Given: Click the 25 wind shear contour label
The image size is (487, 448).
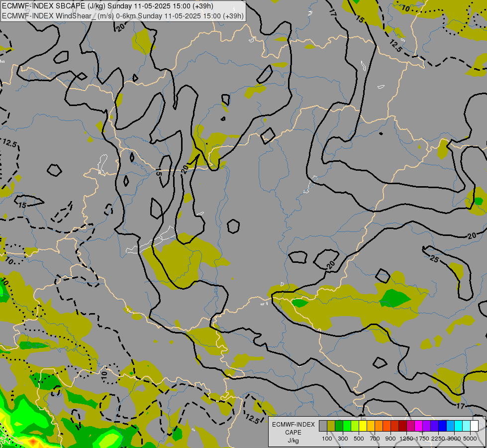Looking at the screenshot, I should point(434,258).
